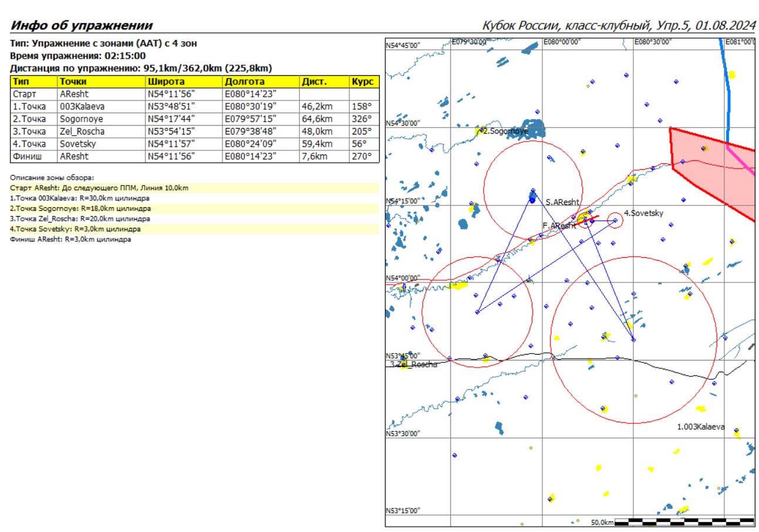
Task: Click the 3.Zel_Roscha map label
Action: tap(414, 364)
